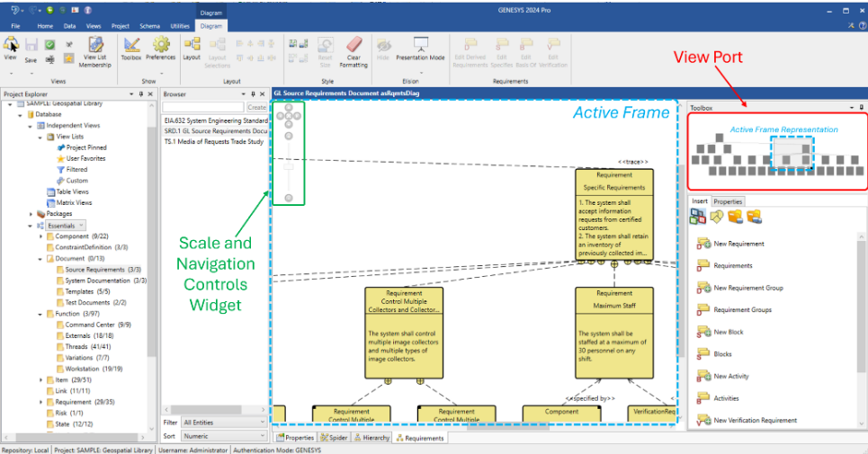
Task: Click the New Verification Requirement icon
Action: coord(704,420)
